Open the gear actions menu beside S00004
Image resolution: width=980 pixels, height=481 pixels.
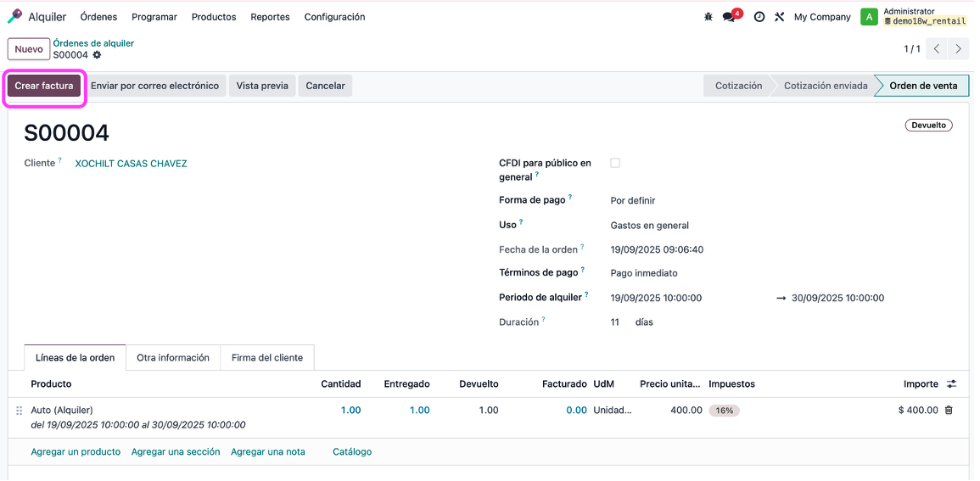[97, 55]
